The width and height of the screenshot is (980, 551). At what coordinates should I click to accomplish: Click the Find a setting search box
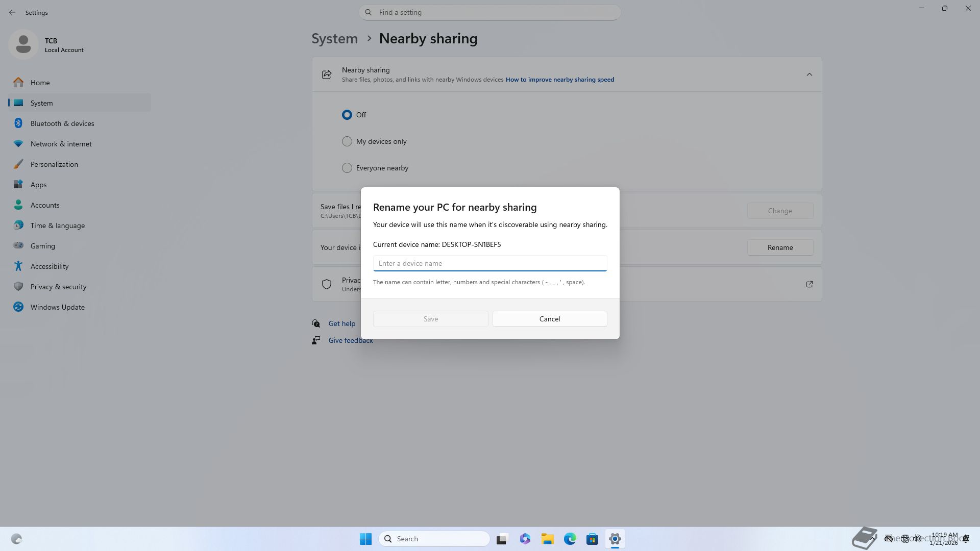click(x=490, y=12)
